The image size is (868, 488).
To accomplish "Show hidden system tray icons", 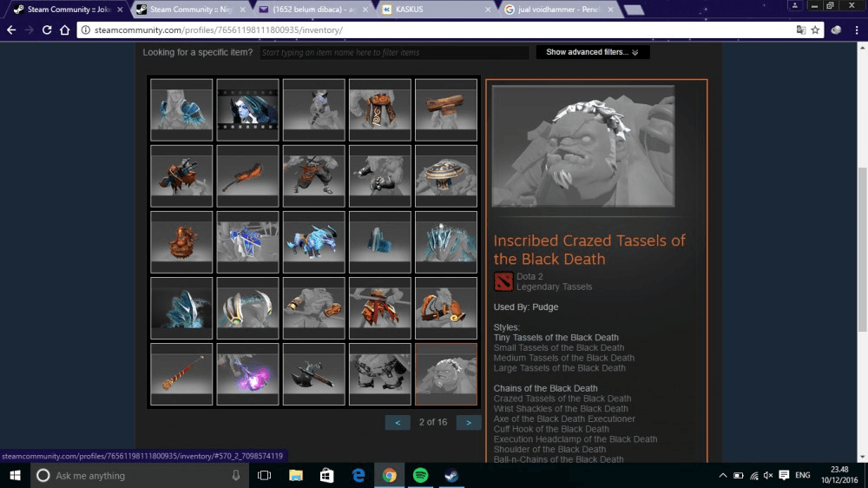I will [722, 475].
